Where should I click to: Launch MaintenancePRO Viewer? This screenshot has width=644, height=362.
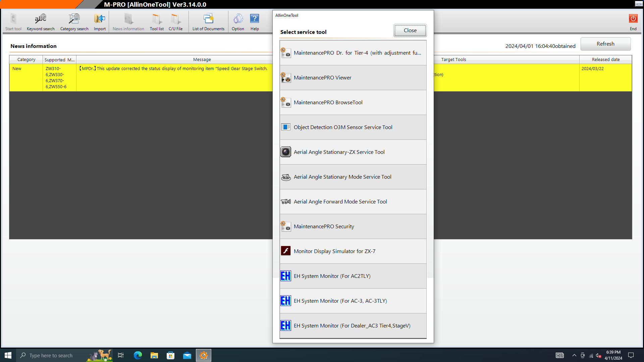click(353, 78)
